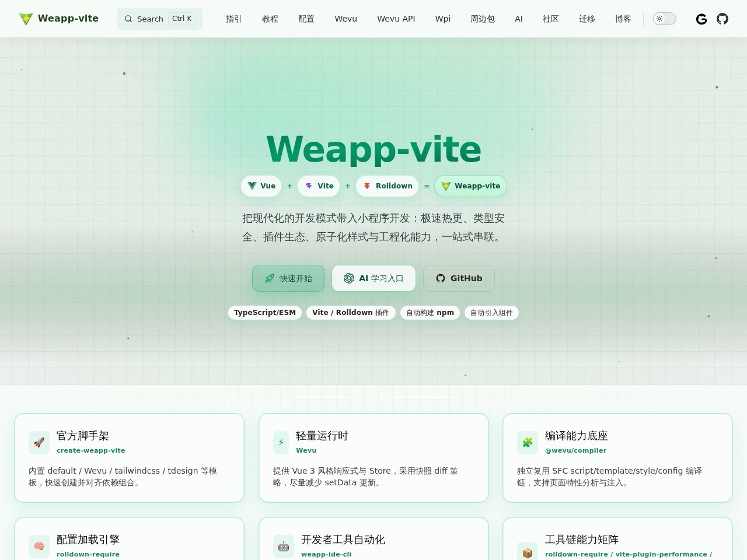Toggle dark mode appearance switch
Image resolution: width=747 pixels, height=560 pixels.
point(664,19)
